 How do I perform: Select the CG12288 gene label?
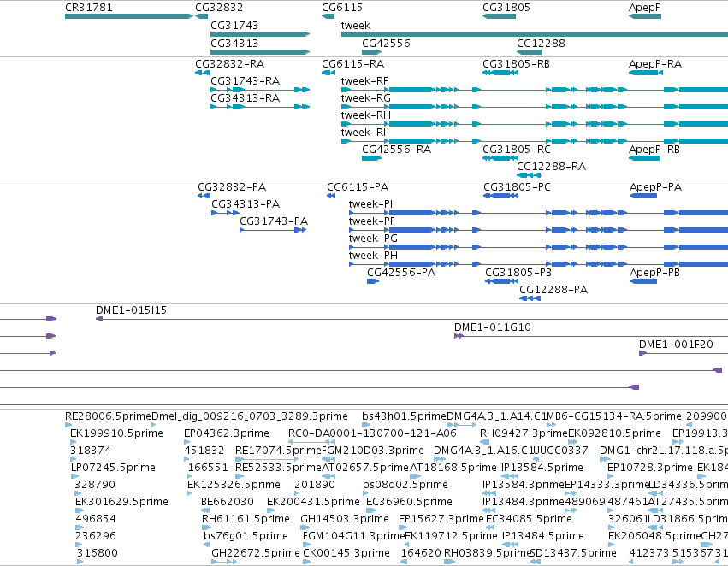point(541,43)
